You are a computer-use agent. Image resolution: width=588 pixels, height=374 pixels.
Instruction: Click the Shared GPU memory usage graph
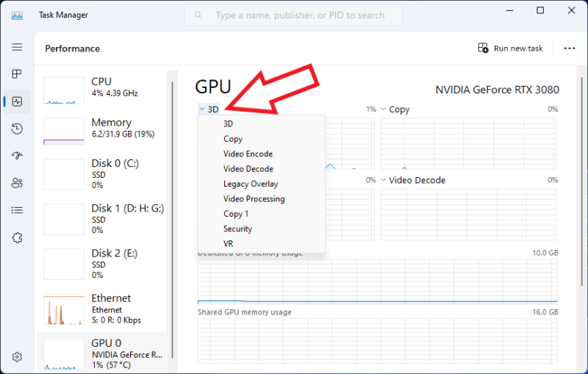click(378, 341)
